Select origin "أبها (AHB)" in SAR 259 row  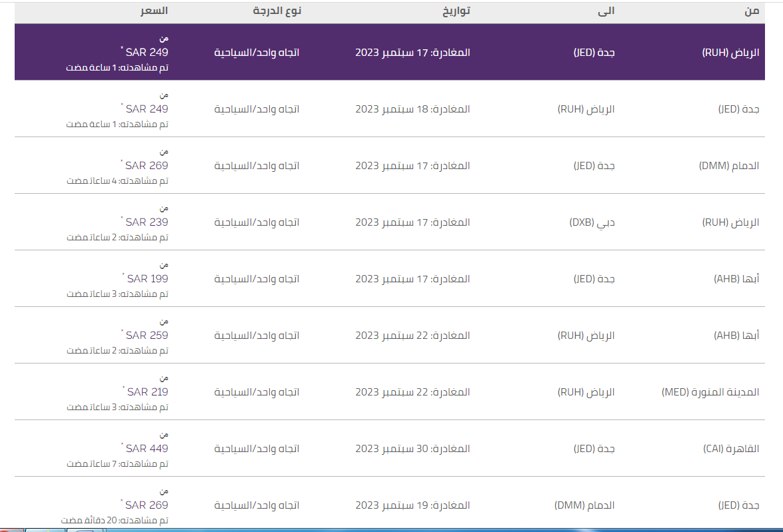tap(736, 336)
